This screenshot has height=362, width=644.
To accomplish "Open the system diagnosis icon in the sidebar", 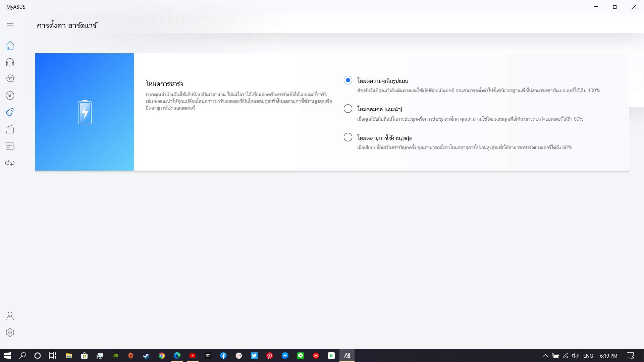I will coord(10,78).
